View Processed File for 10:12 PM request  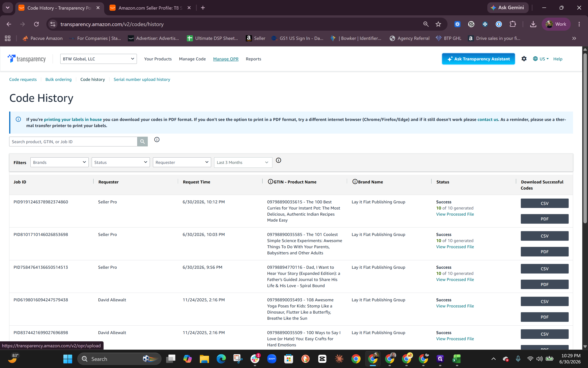[455, 214]
